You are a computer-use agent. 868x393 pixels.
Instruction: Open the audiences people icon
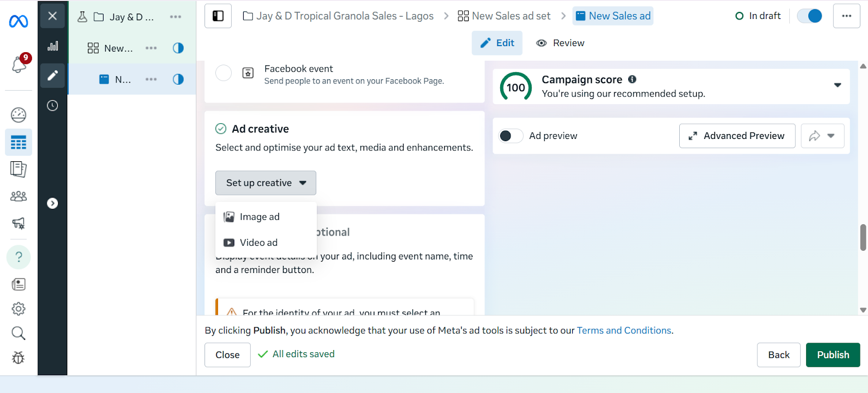click(x=18, y=196)
